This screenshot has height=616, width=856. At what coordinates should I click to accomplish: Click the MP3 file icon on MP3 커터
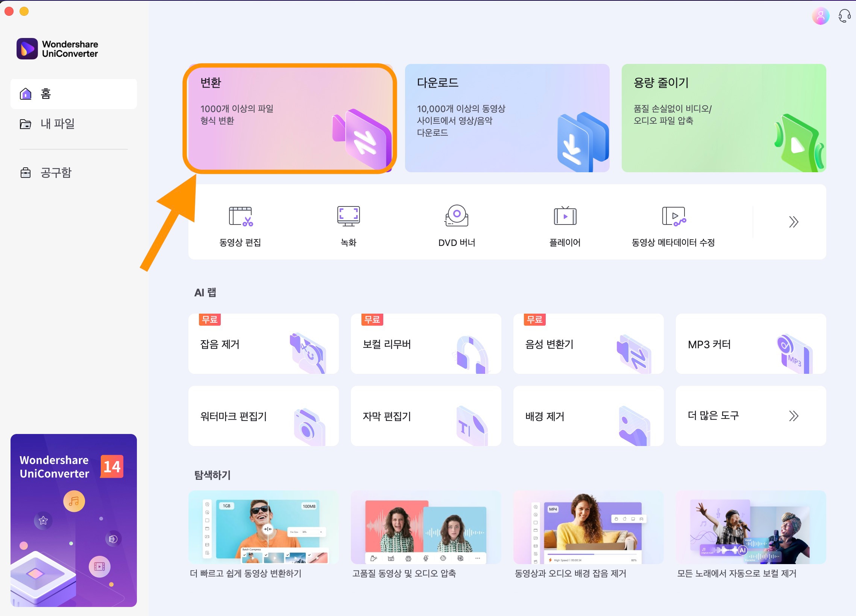(x=795, y=354)
